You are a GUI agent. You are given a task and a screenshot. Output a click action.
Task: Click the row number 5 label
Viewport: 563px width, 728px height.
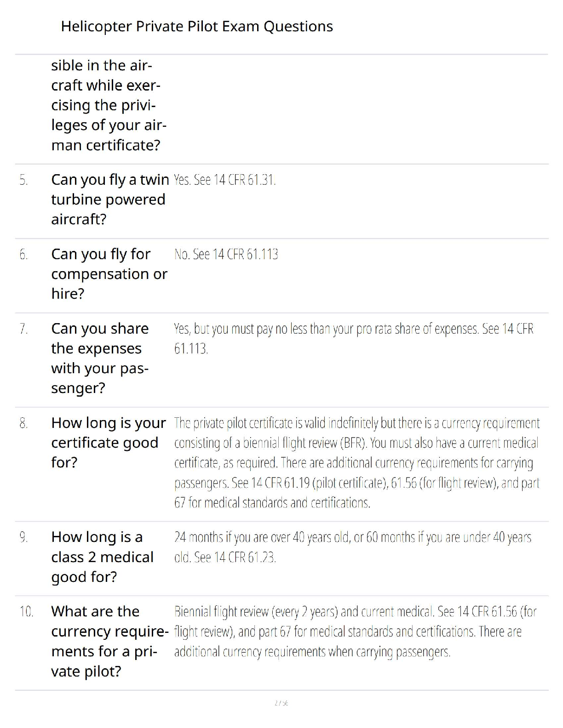coord(23,180)
